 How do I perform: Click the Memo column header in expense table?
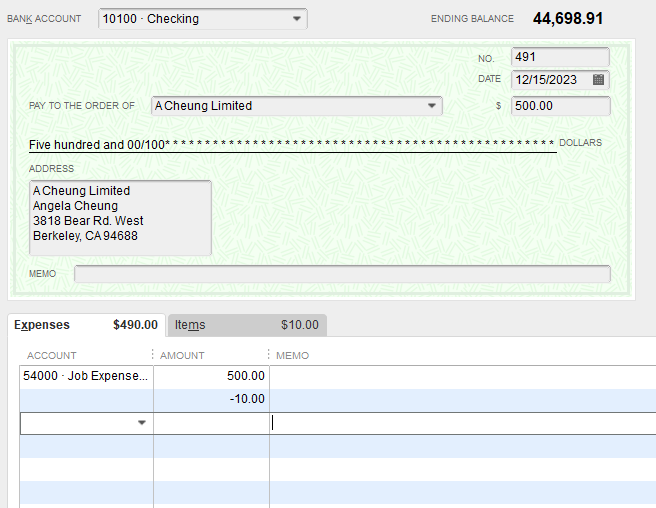292,356
